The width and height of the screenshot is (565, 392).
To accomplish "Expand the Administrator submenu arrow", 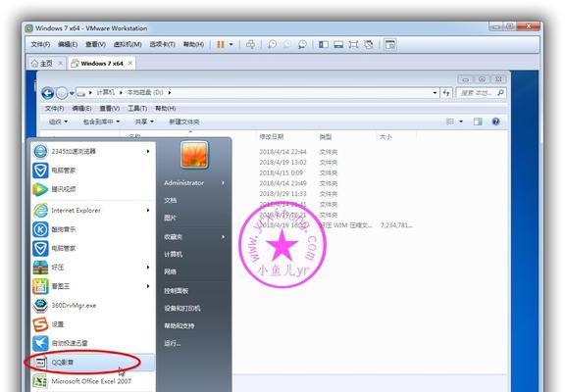I will point(223,183).
